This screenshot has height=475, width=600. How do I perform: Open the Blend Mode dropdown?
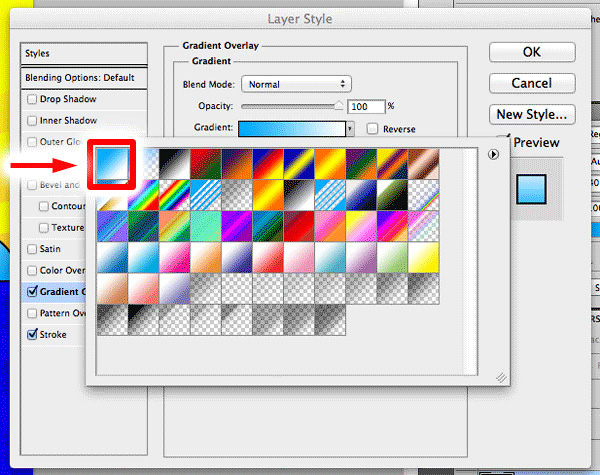(x=297, y=84)
